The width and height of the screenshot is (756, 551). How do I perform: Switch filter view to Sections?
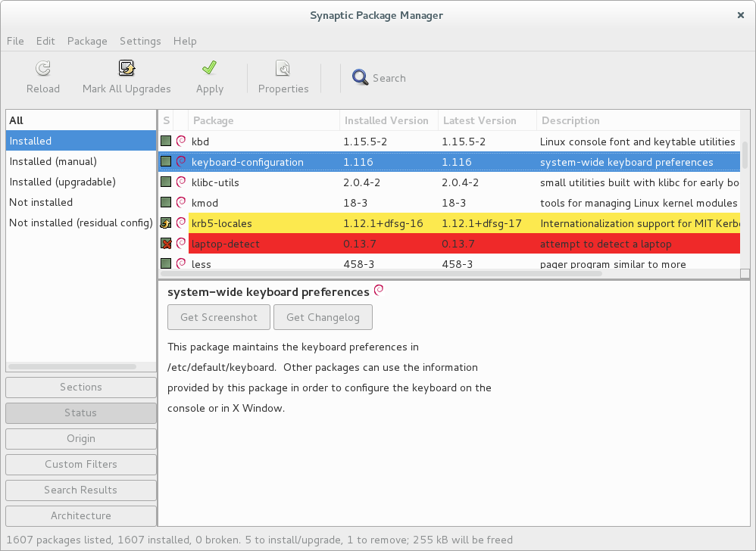[x=81, y=388]
